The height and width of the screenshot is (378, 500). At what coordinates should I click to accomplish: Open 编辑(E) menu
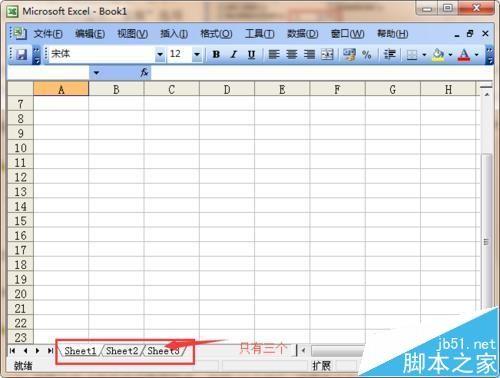(90, 34)
